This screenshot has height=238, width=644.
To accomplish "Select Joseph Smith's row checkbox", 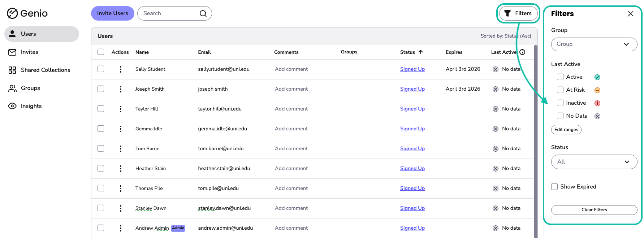I will point(101,89).
